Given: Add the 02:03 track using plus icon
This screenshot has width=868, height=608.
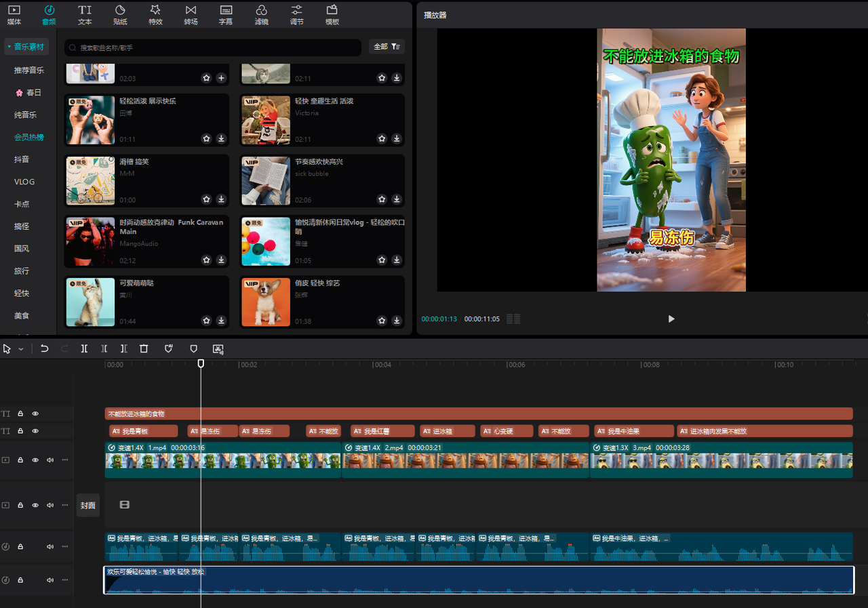Looking at the screenshot, I should (x=221, y=78).
